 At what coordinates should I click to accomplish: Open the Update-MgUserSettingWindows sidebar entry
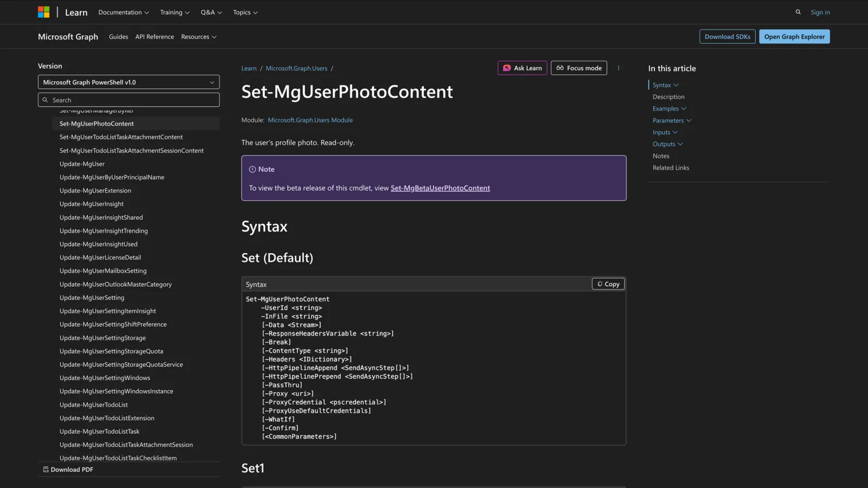click(105, 378)
